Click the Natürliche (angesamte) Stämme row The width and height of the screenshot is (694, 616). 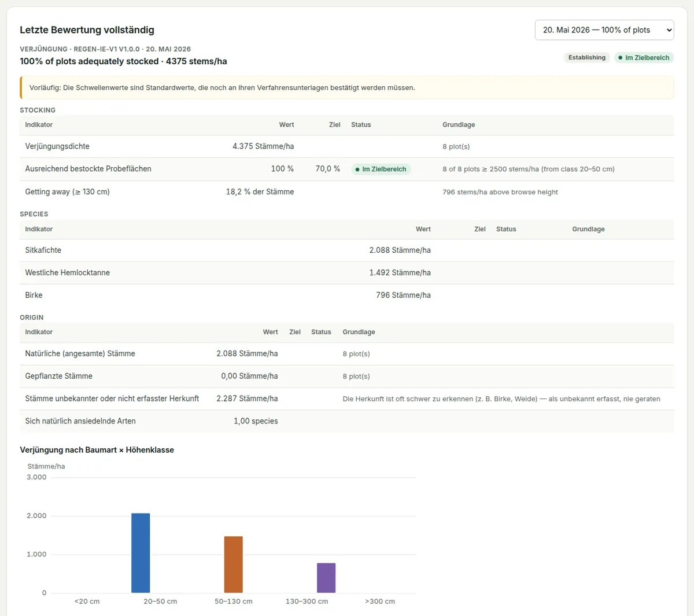[347, 354]
